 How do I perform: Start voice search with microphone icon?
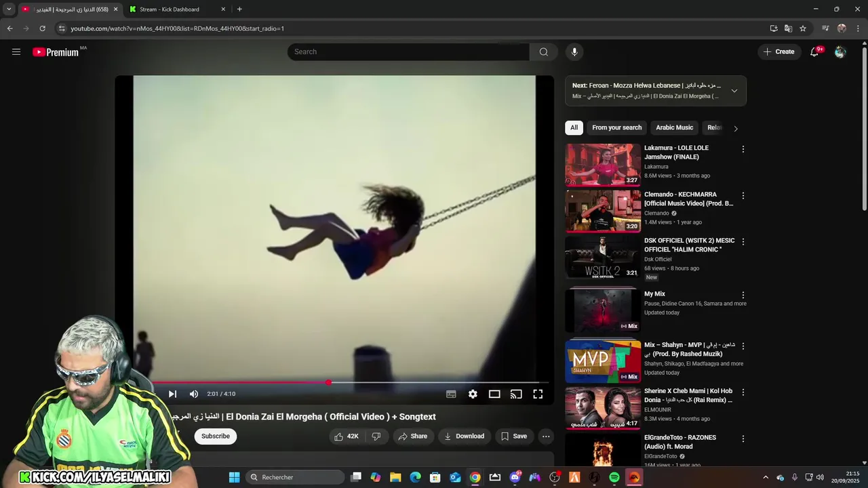pos(574,52)
